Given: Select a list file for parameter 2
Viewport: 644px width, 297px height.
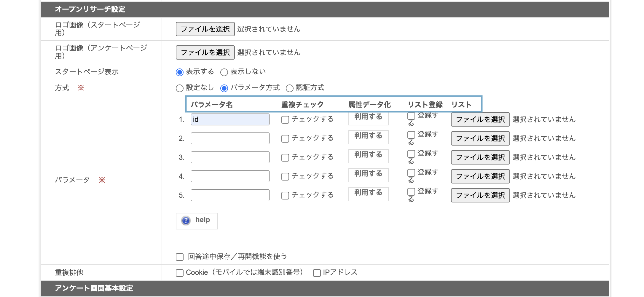Looking at the screenshot, I should pyautogui.click(x=480, y=138).
